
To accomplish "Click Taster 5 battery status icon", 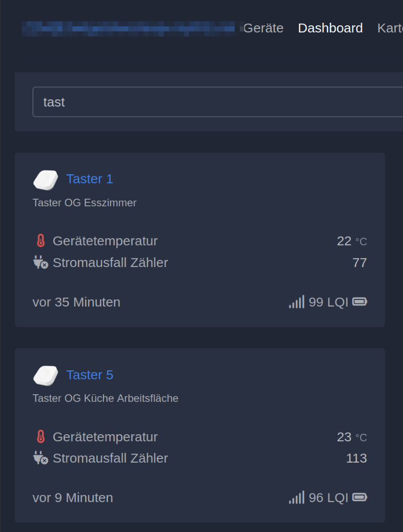I will pos(359,498).
